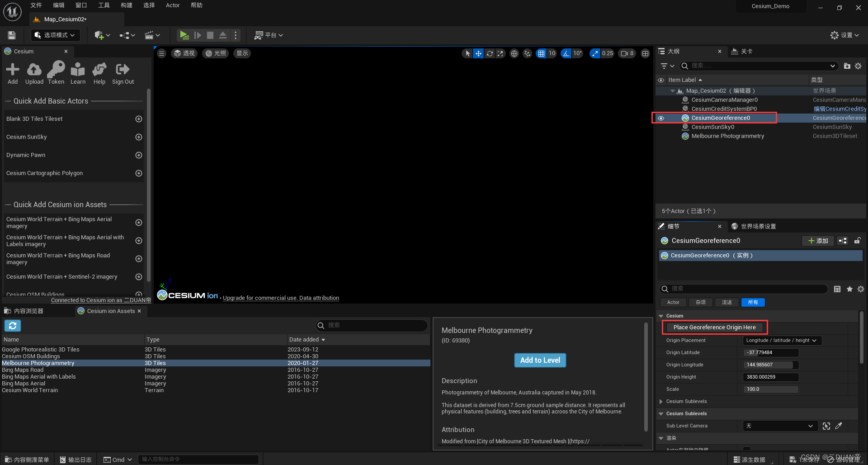Open Origin Placement dropdown
The image size is (868, 465).
[782, 341]
